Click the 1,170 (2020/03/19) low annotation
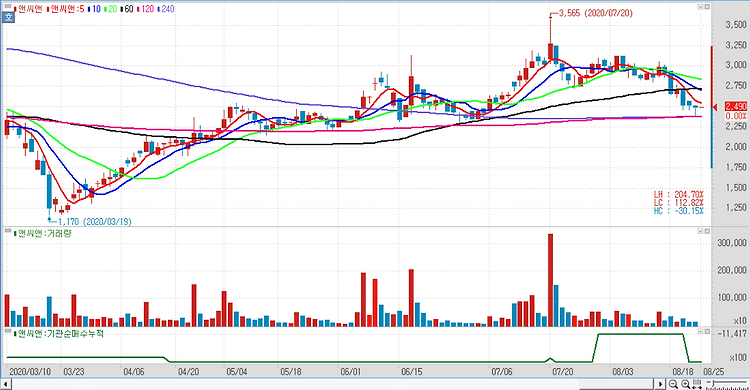The image size is (750, 390). point(94,222)
